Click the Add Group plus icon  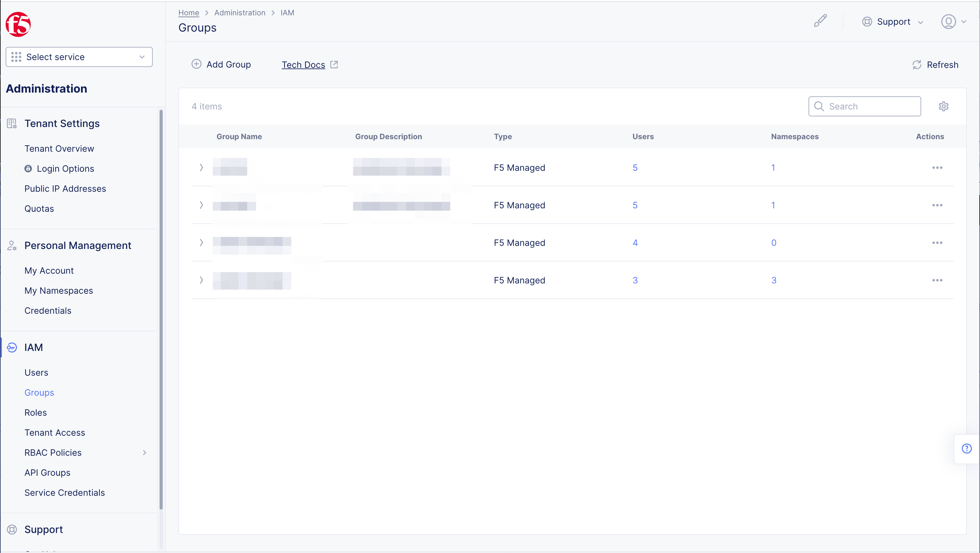197,64
